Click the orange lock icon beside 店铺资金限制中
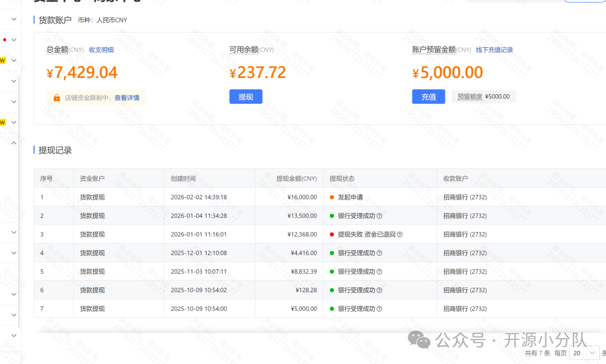The height and width of the screenshot is (364, 606). click(57, 98)
